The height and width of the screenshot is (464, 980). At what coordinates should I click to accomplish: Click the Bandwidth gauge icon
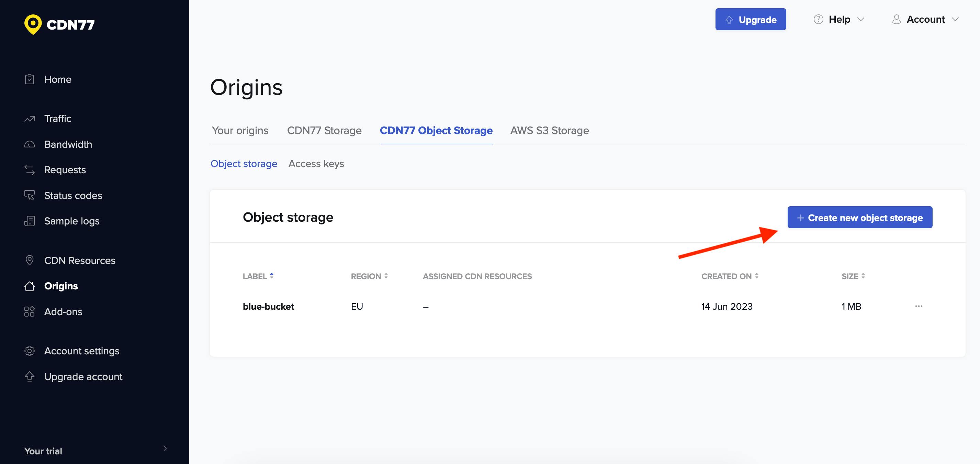(30, 145)
